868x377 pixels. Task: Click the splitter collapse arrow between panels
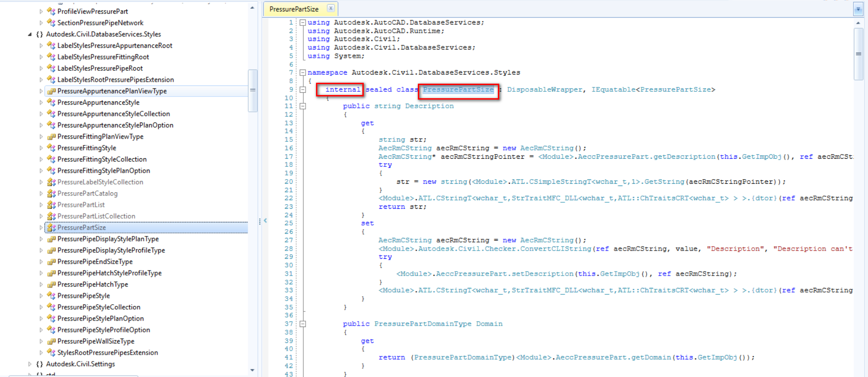click(265, 221)
